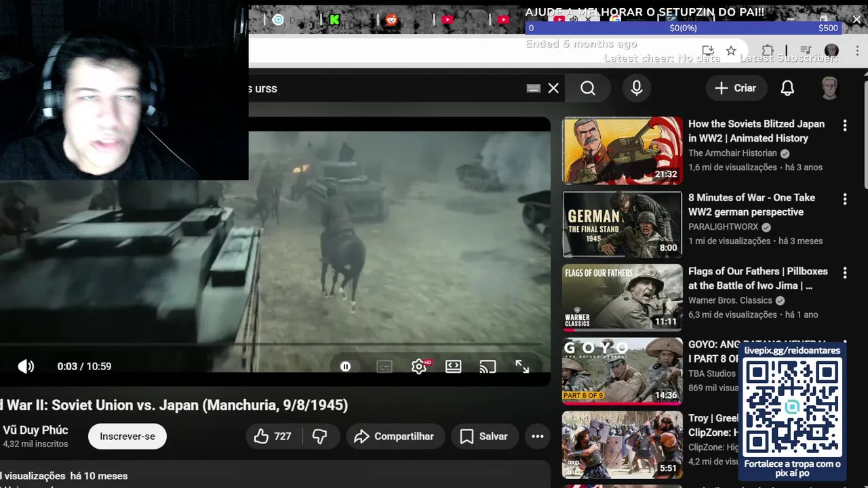Switch the player to theater mode
The width and height of the screenshot is (868, 488).
[453, 367]
